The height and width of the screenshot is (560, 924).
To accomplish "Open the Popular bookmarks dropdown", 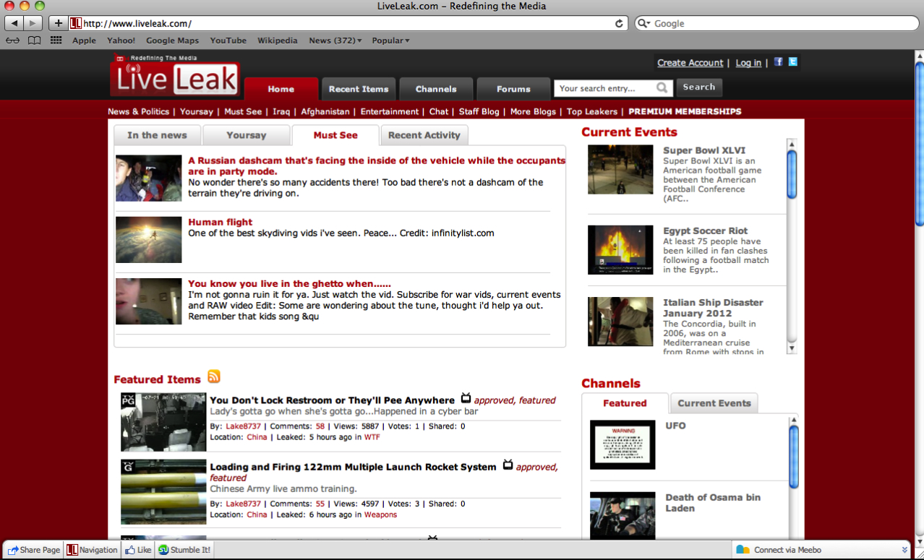I will [x=390, y=40].
